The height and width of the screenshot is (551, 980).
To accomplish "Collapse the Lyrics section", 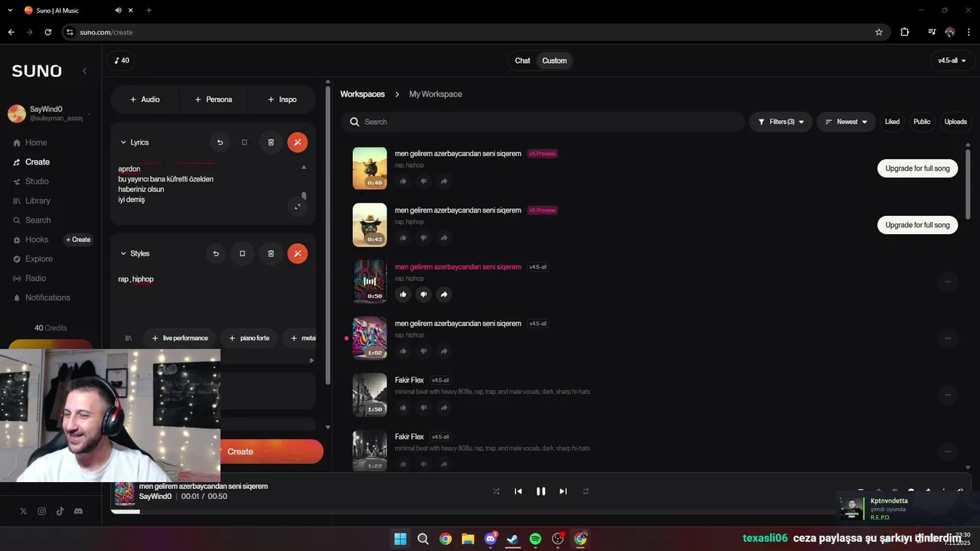I will 123,142.
